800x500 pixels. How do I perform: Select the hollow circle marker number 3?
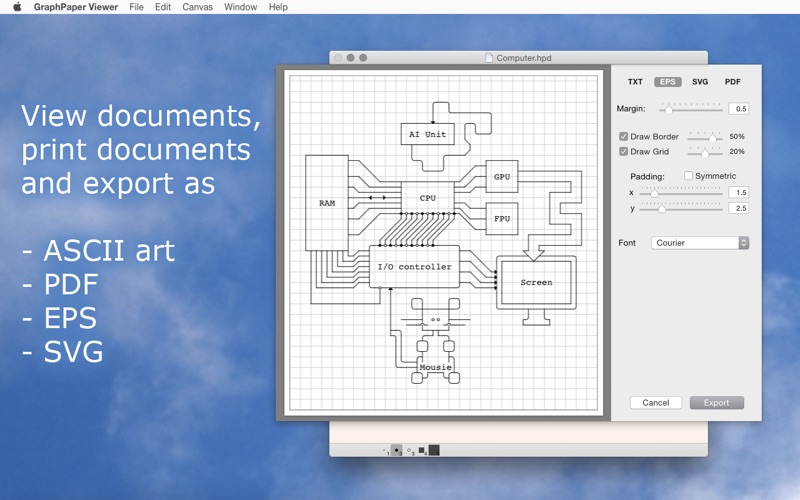coord(410,451)
